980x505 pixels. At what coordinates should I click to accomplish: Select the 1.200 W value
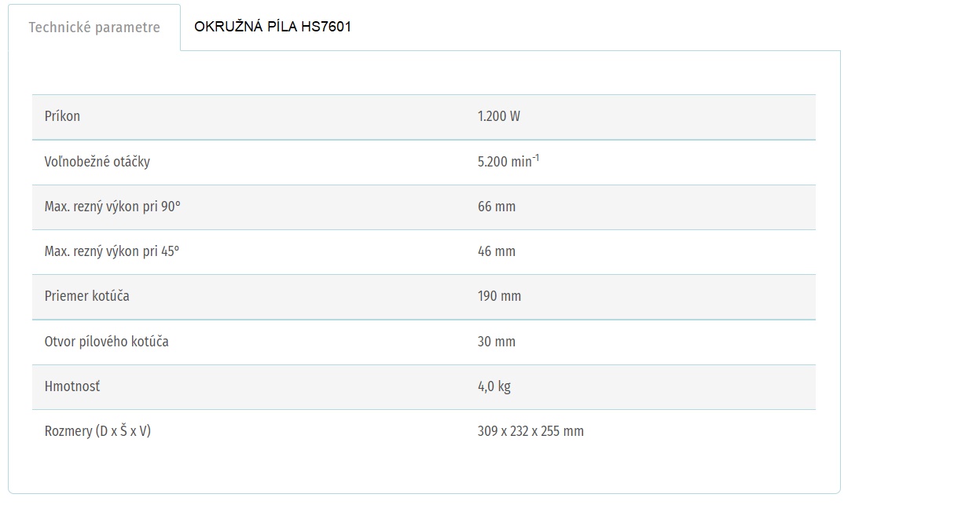click(499, 116)
